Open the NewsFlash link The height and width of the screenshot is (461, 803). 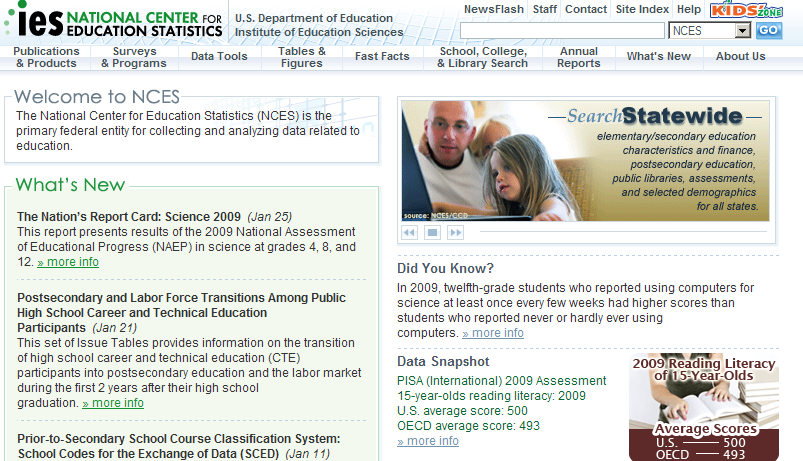point(494,9)
